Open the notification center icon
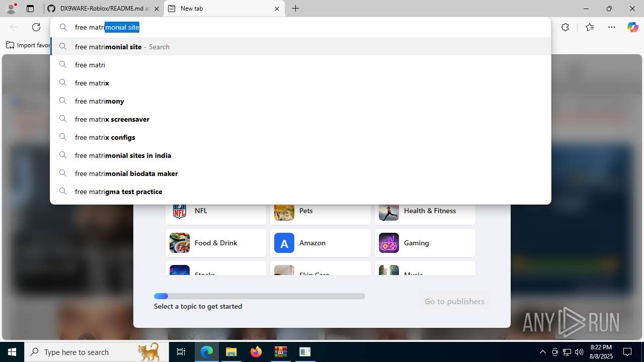This screenshot has width=644, height=362. [627, 352]
